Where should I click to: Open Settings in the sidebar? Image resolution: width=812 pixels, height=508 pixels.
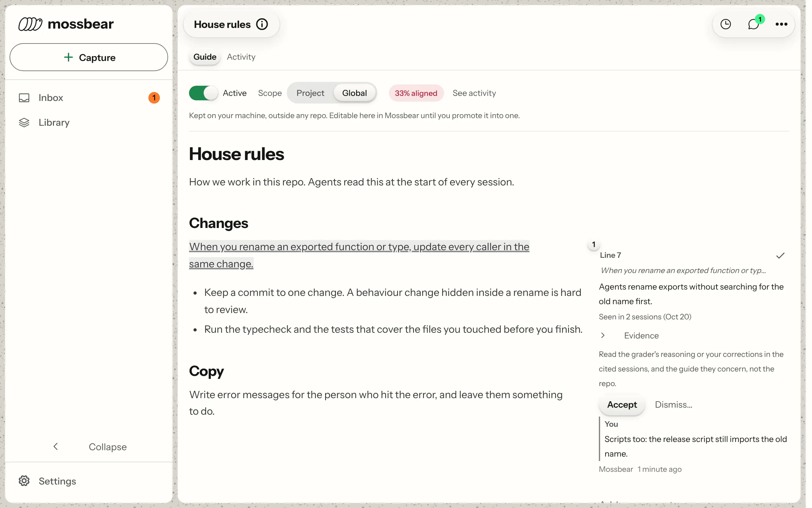[x=88, y=481]
